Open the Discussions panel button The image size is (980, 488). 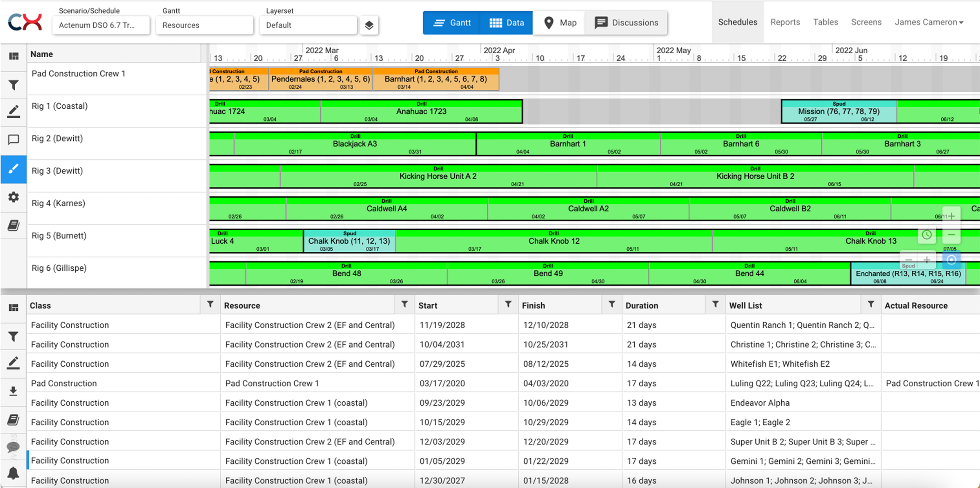click(626, 23)
